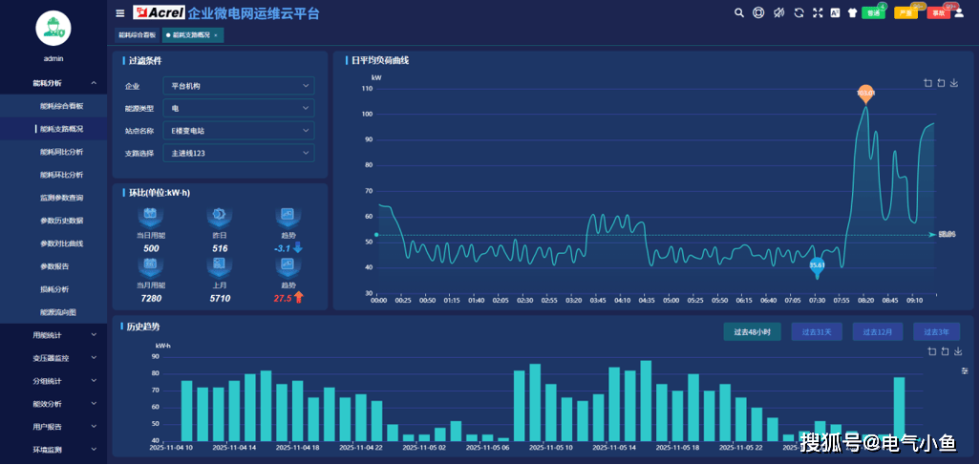Open the user profile icon
Screen dimensions: 980x465
(x=959, y=12)
